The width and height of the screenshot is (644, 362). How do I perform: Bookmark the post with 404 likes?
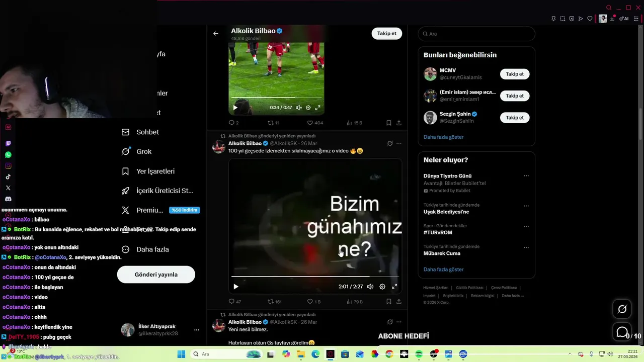click(x=389, y=123)
